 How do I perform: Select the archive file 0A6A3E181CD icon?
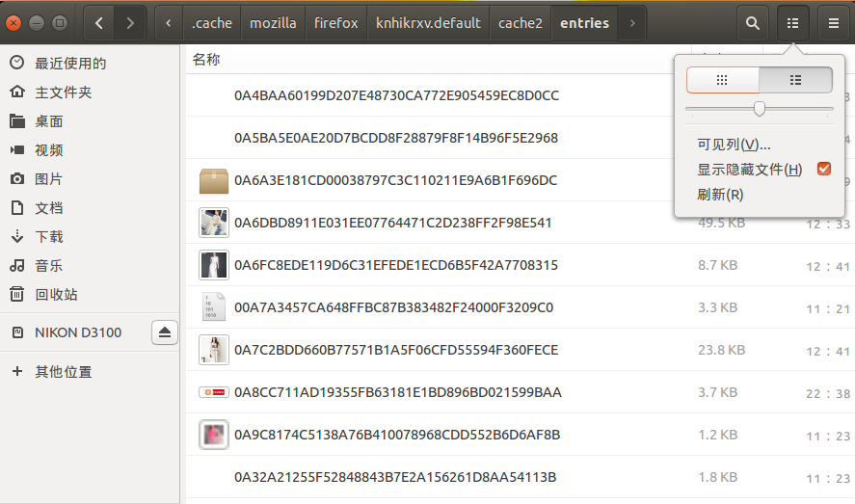(x=213, y=180)
